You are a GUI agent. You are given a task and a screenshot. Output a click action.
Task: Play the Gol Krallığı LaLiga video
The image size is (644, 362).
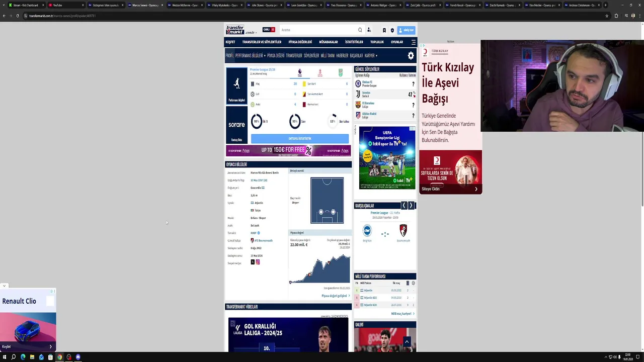pos(288,334)
